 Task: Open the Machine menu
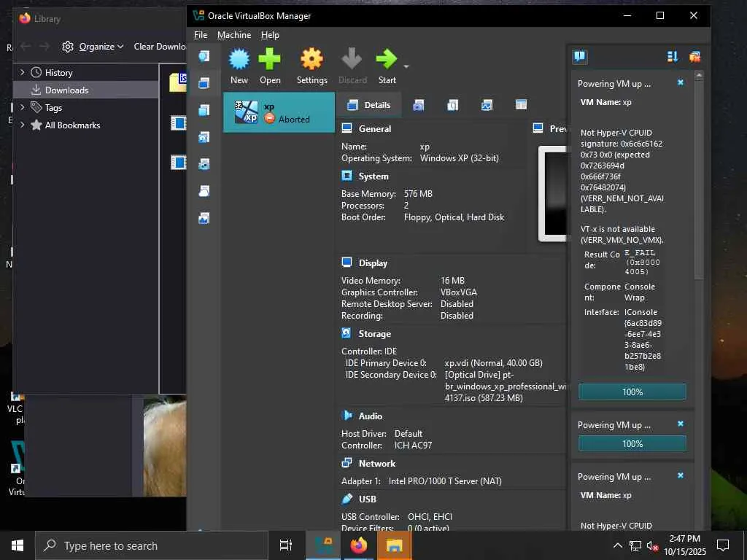point(234,35)
